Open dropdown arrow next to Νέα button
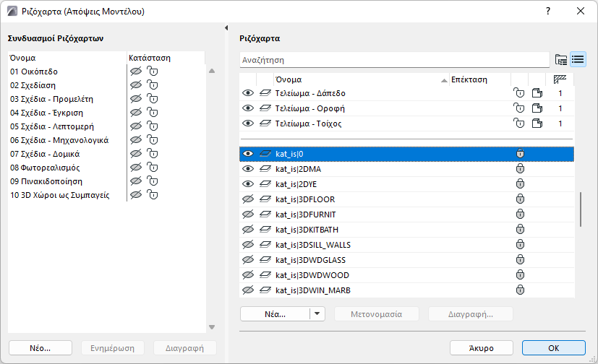The height and width of the screenshot is (364, 598). coord(317,314)
